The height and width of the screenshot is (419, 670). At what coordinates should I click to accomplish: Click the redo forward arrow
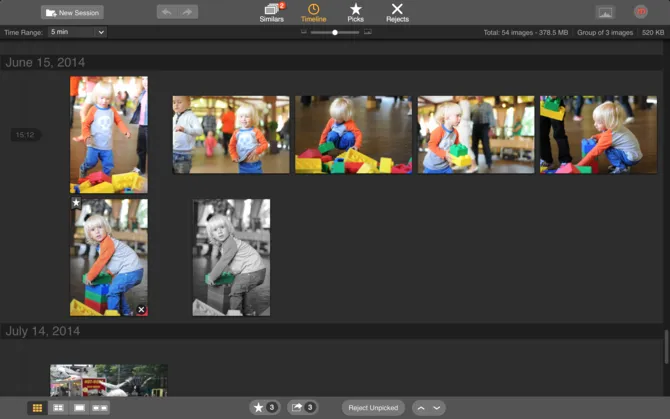click(187, 12)
